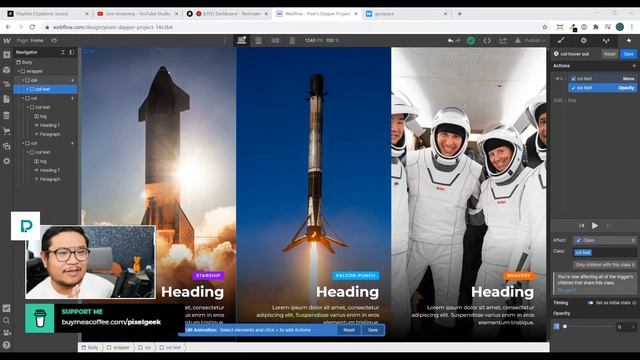Open the Only children with this class dropdown
This screenshot has height=360, width=640.
604,265
